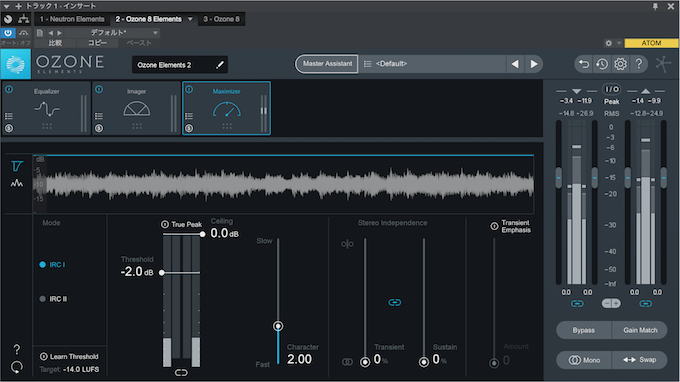
Task: Open the Equalizer module preset list icon
Action: click(x=9, y=116)
